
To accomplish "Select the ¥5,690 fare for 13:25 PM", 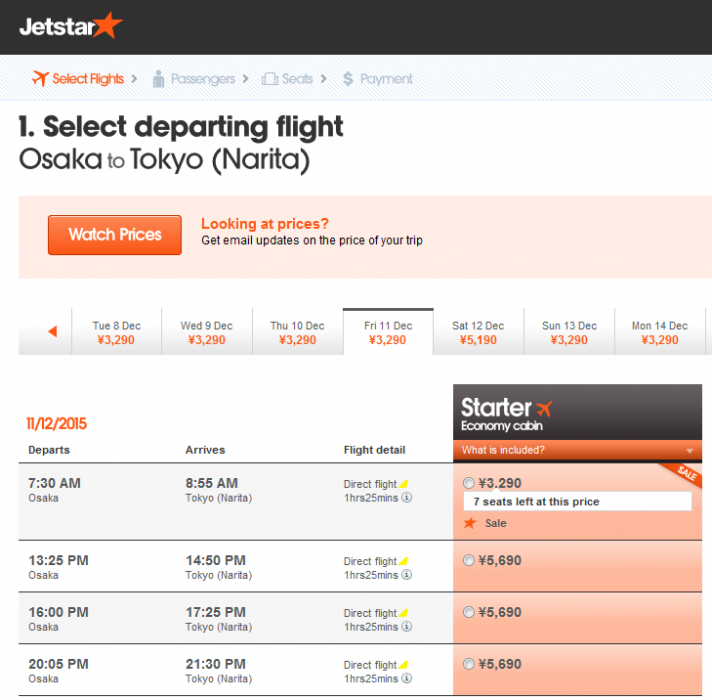I will point(469,561).
